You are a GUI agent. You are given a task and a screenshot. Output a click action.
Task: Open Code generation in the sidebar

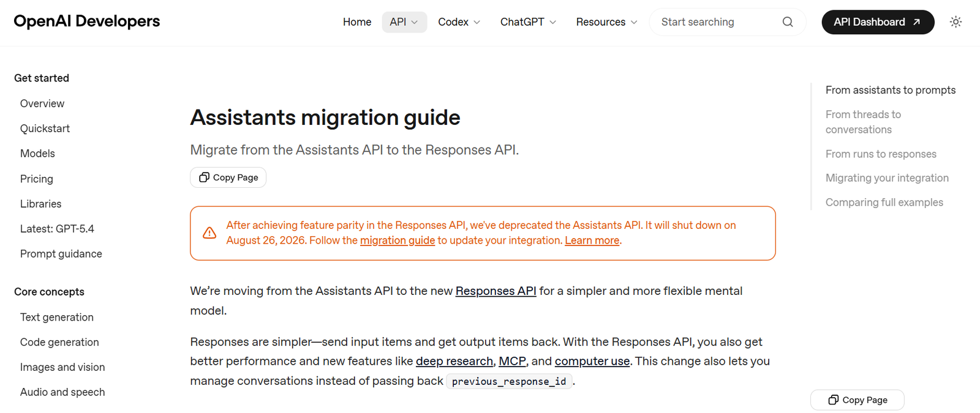coord(59,342)
